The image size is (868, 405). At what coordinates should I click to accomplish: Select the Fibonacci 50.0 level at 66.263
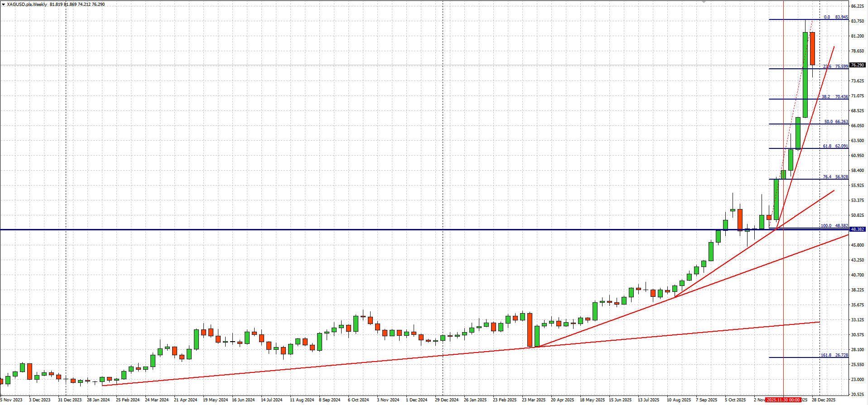coord(836,122)
